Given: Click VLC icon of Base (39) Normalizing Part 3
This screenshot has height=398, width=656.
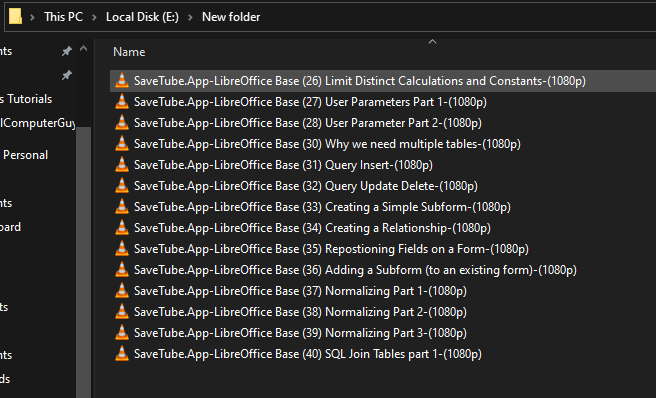Looking at the screenshot, I should (x=122, y=332).
